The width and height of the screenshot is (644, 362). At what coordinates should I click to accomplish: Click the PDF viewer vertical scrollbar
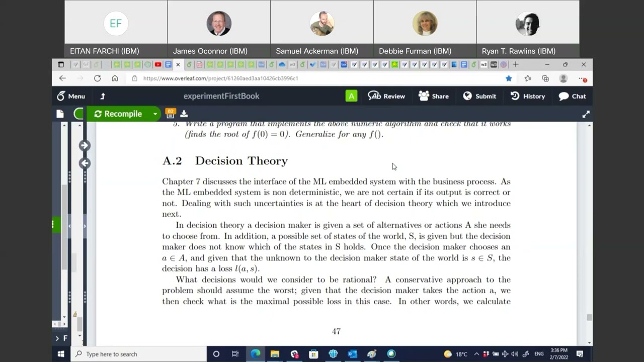point(589,317)
